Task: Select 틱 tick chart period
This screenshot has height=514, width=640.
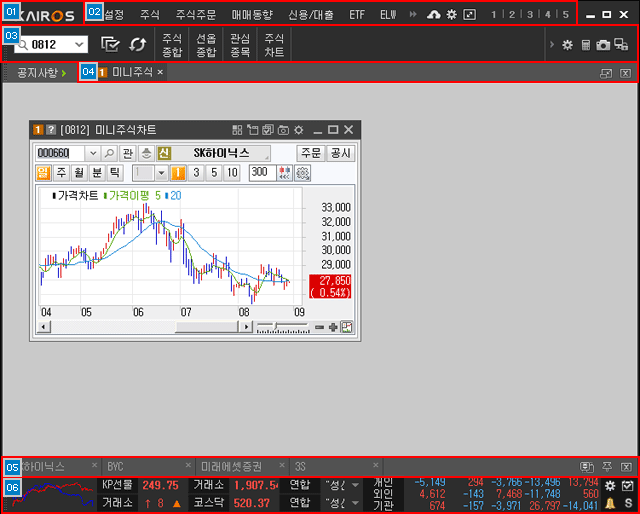Action: pos(115,173)
